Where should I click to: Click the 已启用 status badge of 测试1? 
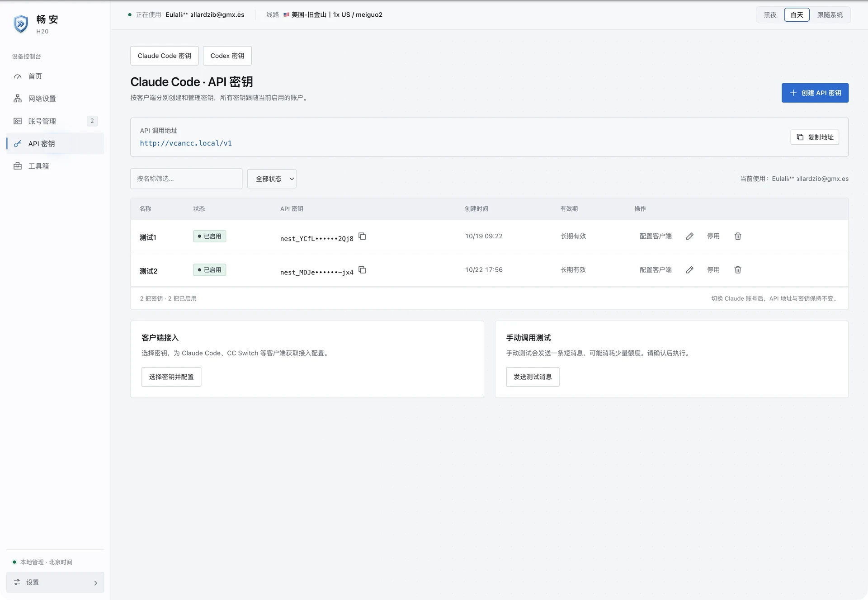coord(210,236)
